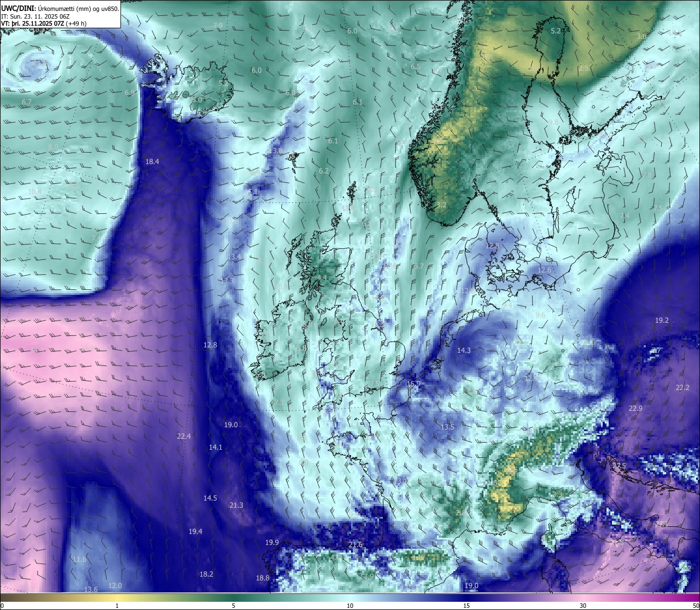This screenshot has height=610, width=700.
Task: Click the 14.5 map value
Action: point(210,498)
